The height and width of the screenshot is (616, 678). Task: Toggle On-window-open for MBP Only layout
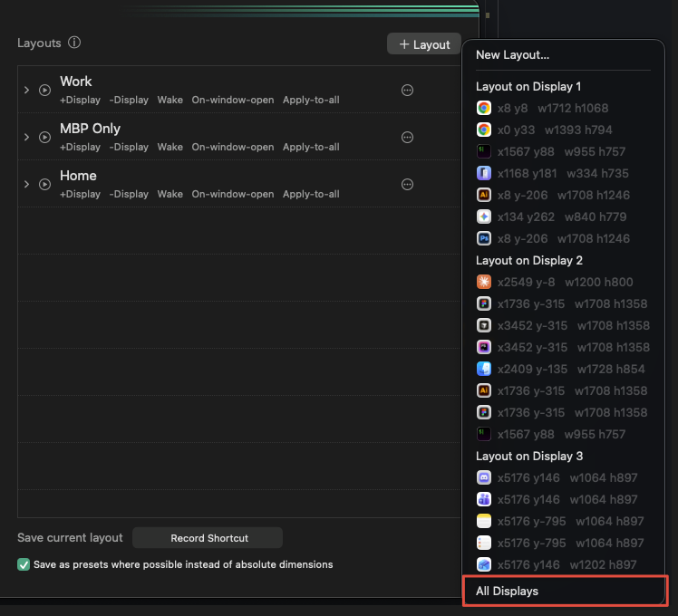point(233,147)
